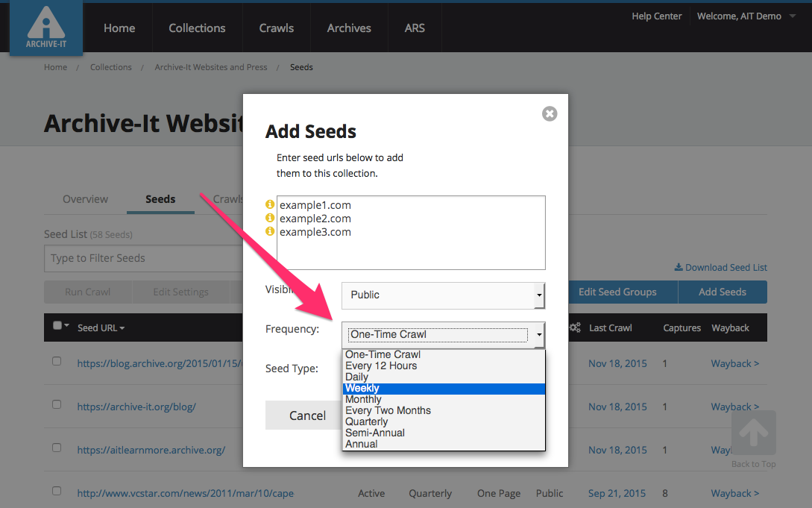Switch to the Overview tab
This screenshot has height=508, width=812.
pos(85,199)
